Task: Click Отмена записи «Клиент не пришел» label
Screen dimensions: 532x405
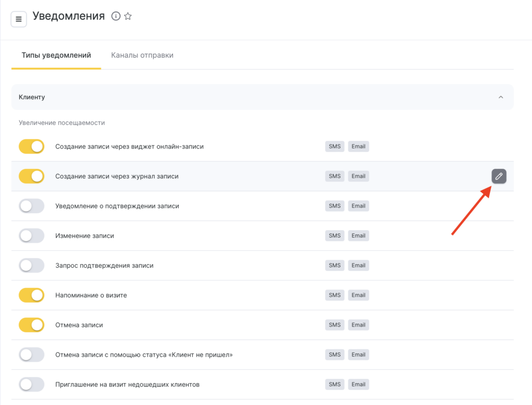Action: tap(144, 355)
